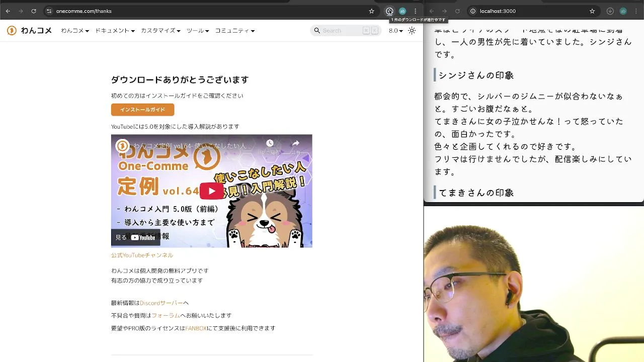Open site info icon beside onecomme.com URL
Viewport: 644px width, 362px height.
click(49, 11)
